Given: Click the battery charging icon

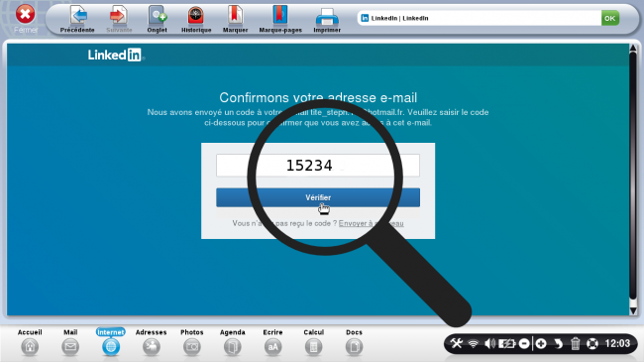Looking at the screenshot, I should click(506, 343).
